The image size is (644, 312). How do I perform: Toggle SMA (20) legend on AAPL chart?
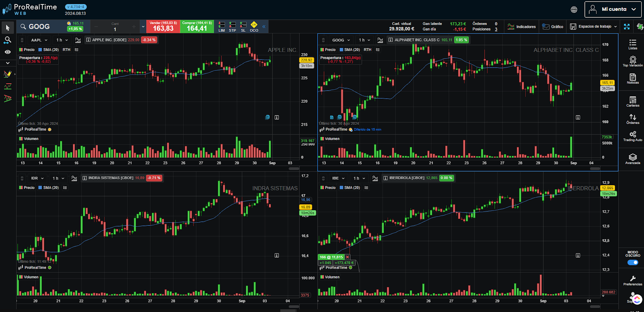point(49,50)
